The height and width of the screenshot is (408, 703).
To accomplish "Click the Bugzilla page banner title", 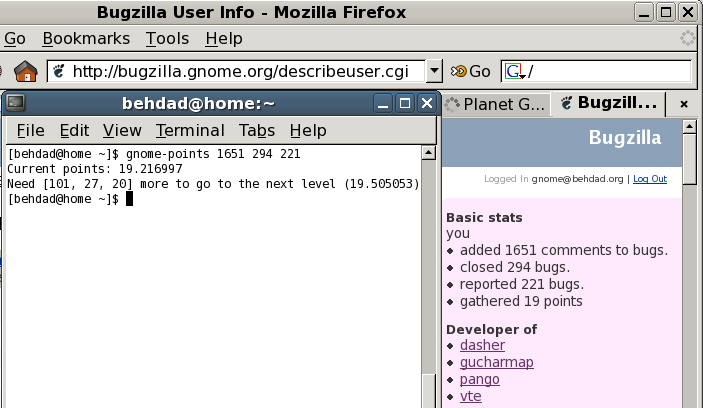I will [625, 138].
